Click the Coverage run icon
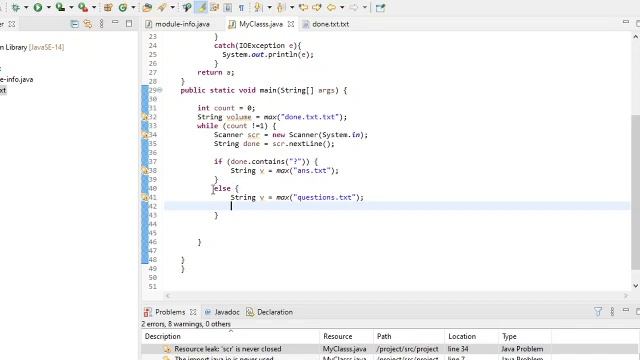 coord(60,7)
